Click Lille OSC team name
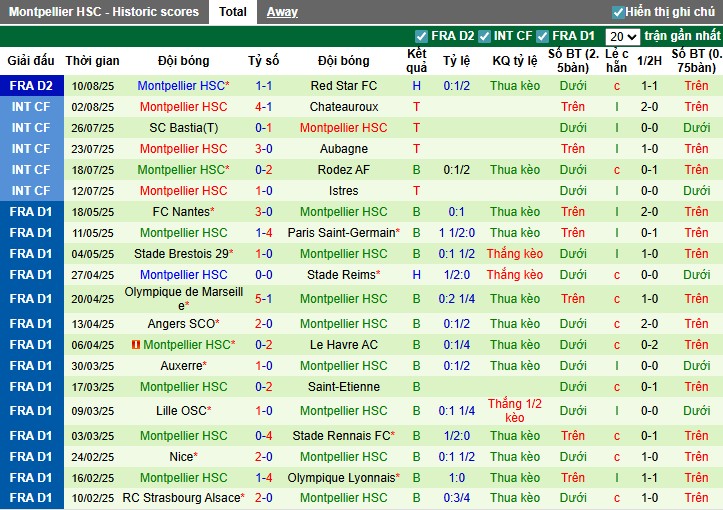This screenshot has height=510, width=723. tap(180, 410)
